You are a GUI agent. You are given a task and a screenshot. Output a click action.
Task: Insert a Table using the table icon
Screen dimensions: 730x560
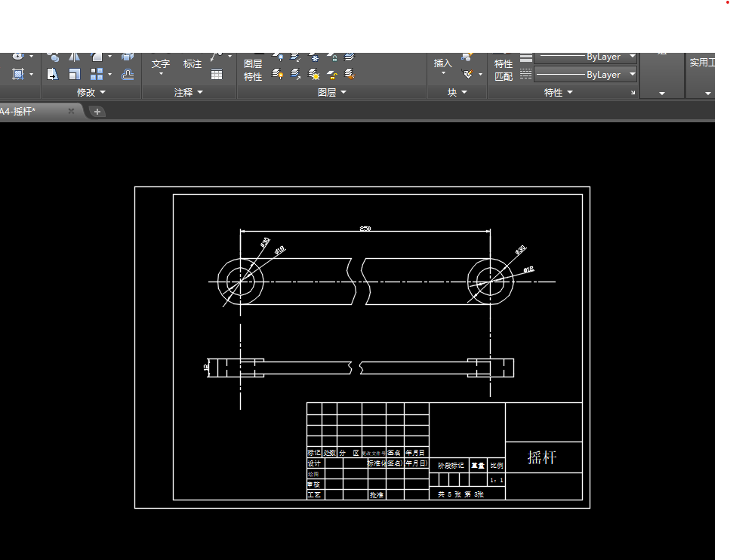tap(217, 74)
